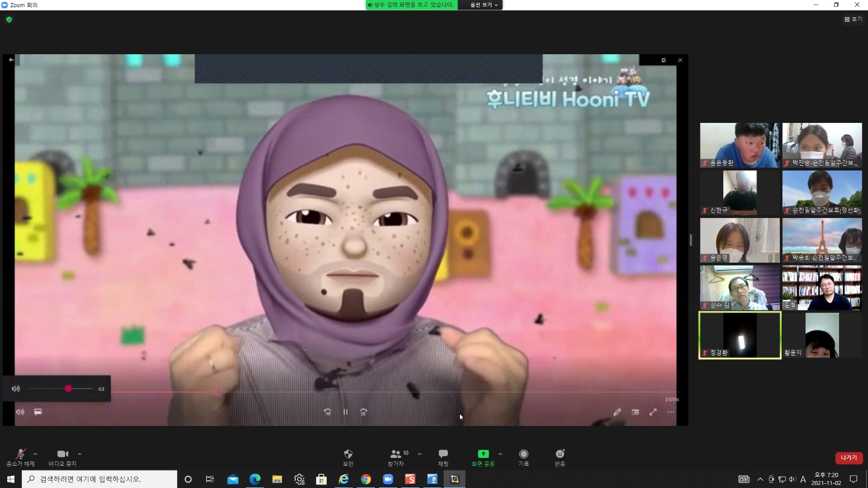
Task: Select 김혁 bookshelf video tile
Action: [x=822, y=288]
